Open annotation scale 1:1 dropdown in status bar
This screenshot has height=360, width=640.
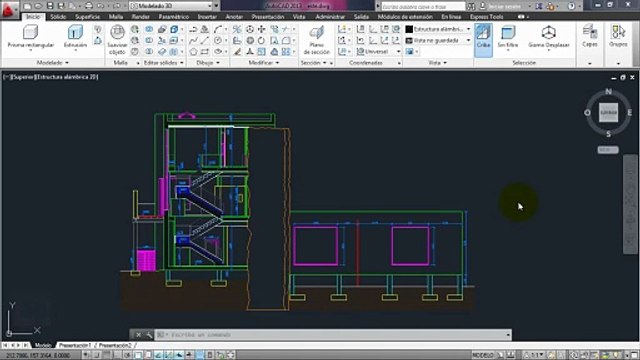click(535, 355)
